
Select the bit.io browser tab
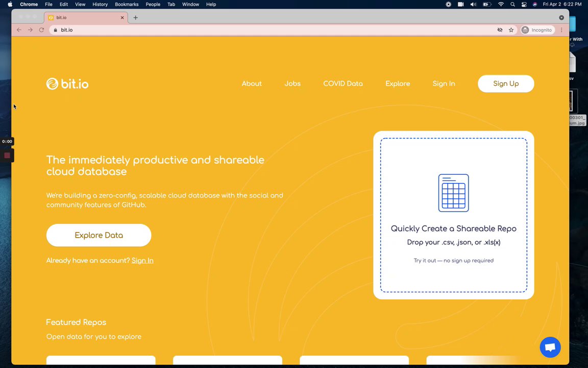[86, 18]
